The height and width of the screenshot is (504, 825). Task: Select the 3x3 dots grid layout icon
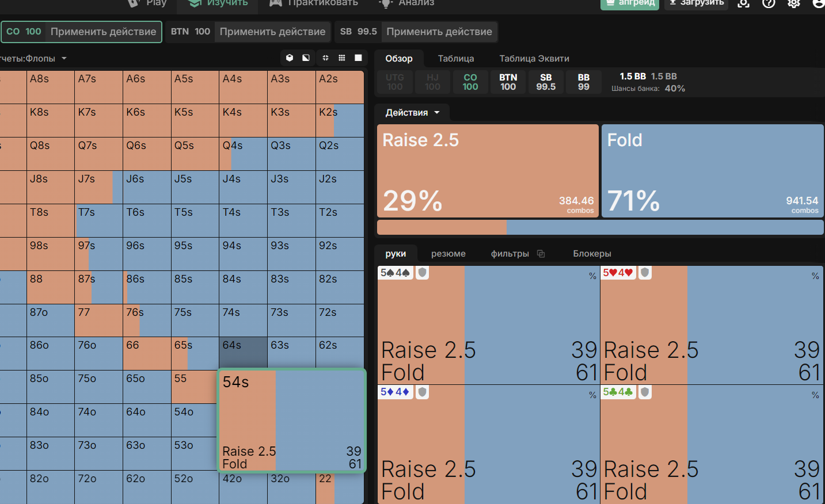[x=342, y=58]
